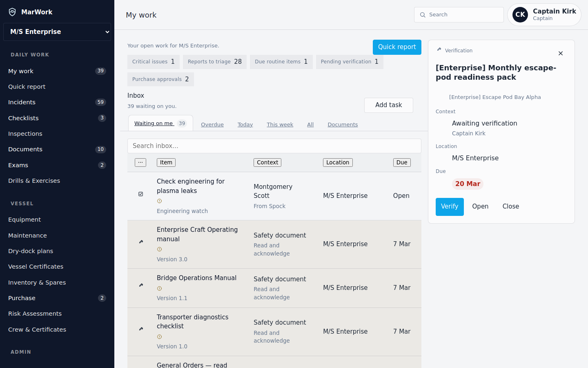Click warning icon under Bridge Operations Manual

pyautogui.click(x=160, y=289)
